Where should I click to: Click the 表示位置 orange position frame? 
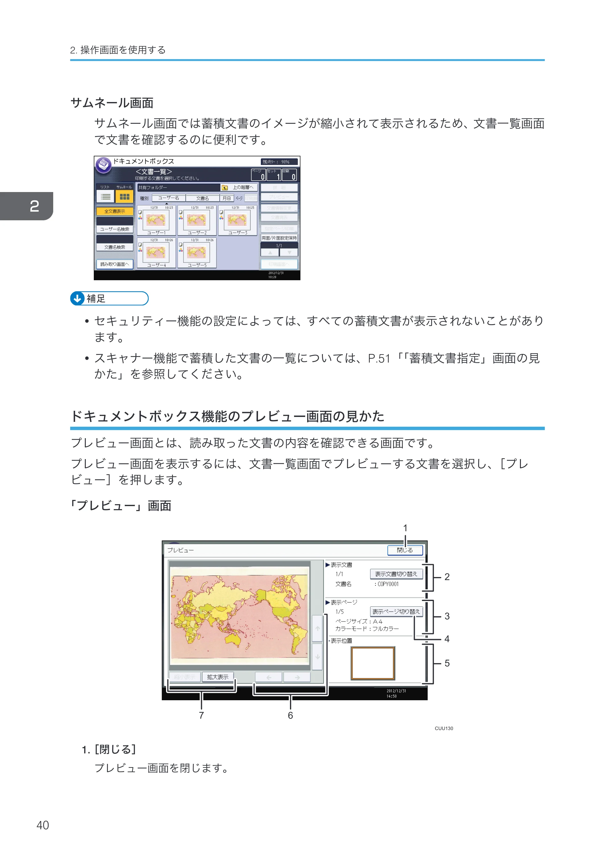click(373, 663)
